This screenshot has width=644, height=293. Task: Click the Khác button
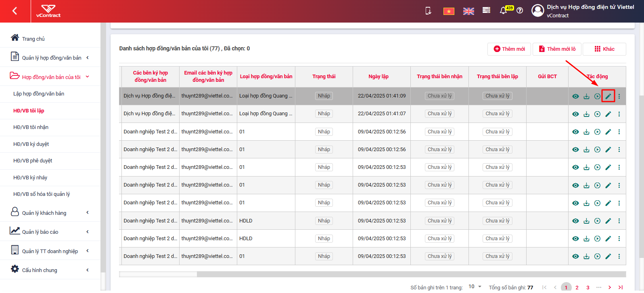click(x=604, y=49)
